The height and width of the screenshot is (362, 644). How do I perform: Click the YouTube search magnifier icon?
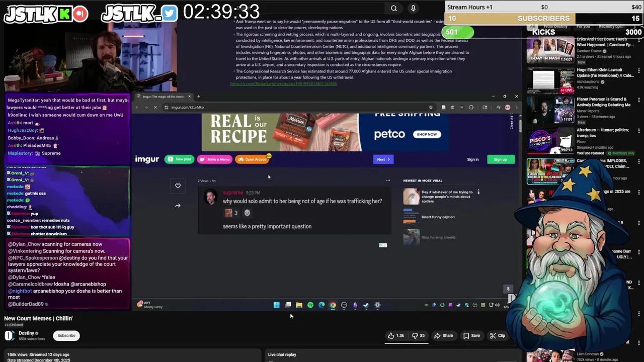pos(394,8)
